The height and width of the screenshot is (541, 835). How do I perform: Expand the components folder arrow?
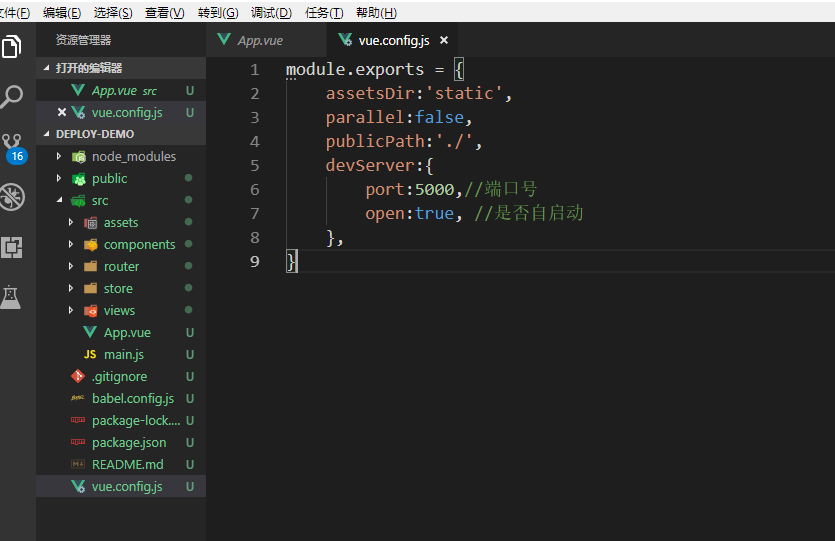click(71, 244)
